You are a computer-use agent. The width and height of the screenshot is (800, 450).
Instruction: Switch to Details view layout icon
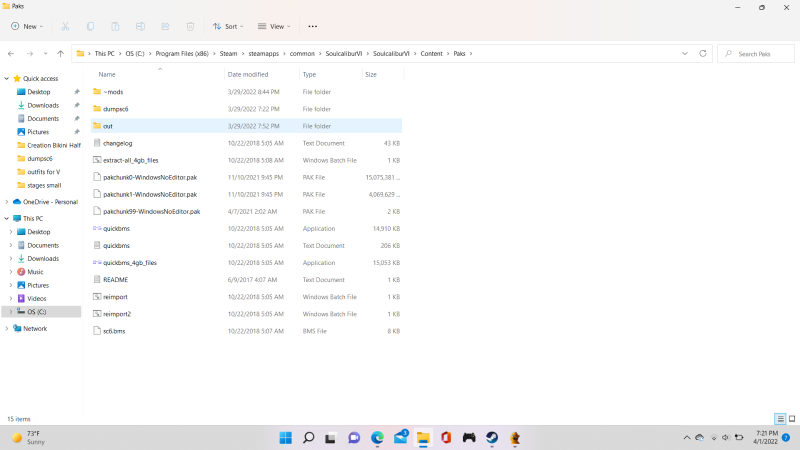[x=780, y=419]
